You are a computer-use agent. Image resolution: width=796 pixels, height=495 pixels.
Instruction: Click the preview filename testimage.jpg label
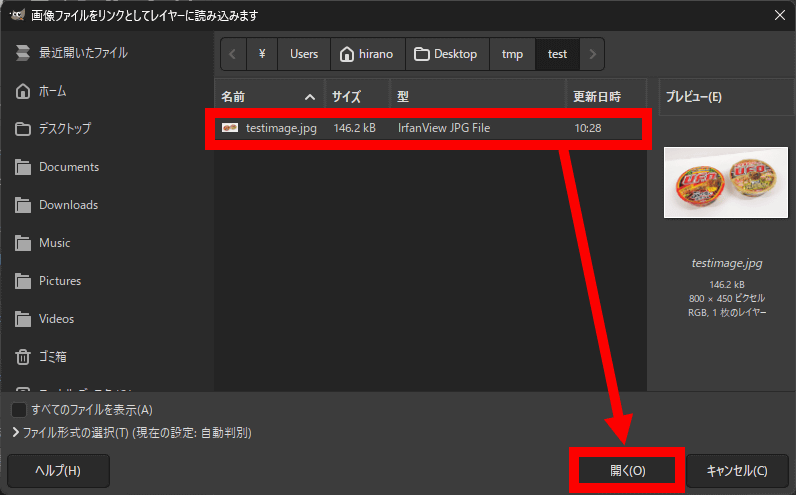click(727, 263)
